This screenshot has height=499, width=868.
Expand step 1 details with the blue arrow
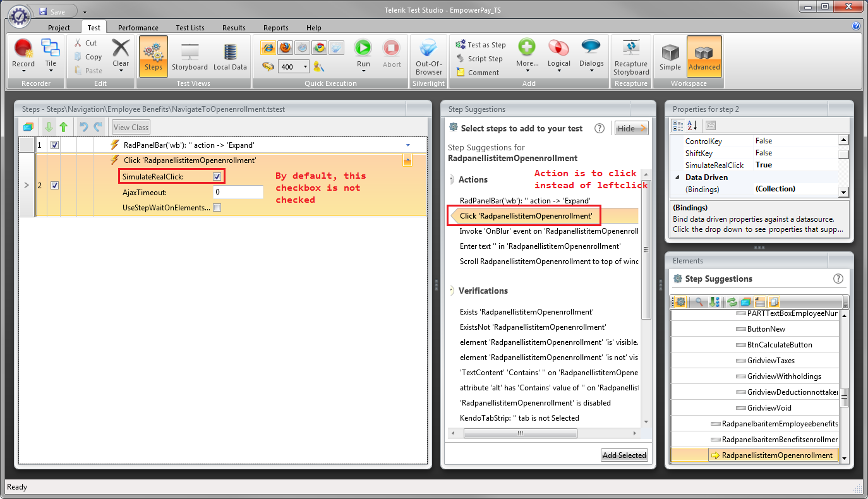tap(407, 145)
